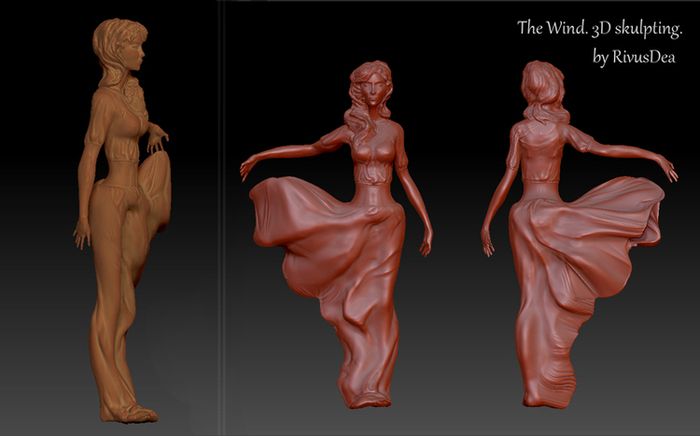Viewport: 700px width, 436px height.
Task: Click the front-view figure's lowered hand
Action: click(434, 245)
